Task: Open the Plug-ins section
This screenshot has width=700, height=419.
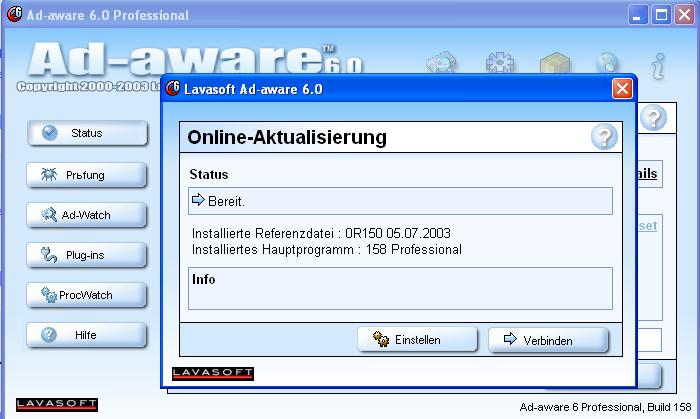Action: pos(87,255)
